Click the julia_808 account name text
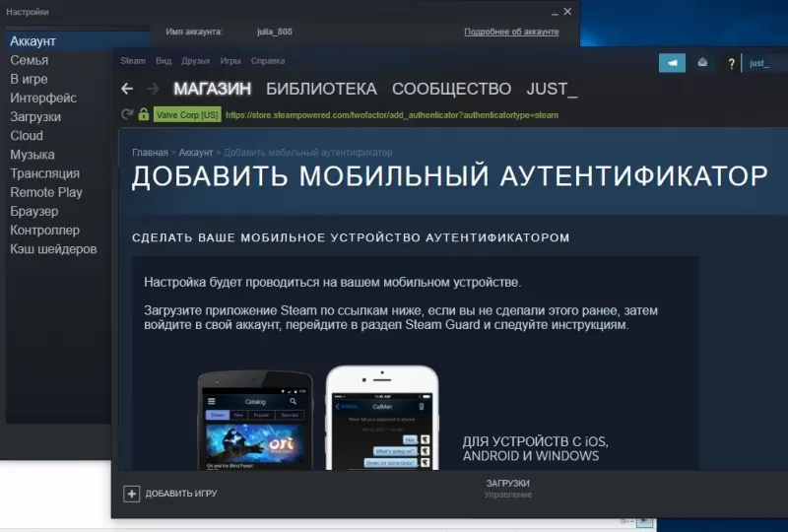788x532 pixels. [275, 32]
